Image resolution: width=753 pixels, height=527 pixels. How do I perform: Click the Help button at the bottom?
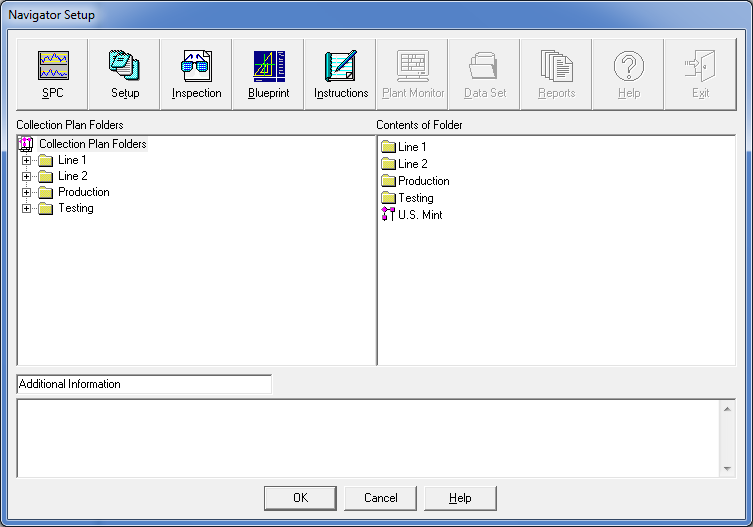pos(460,498)
